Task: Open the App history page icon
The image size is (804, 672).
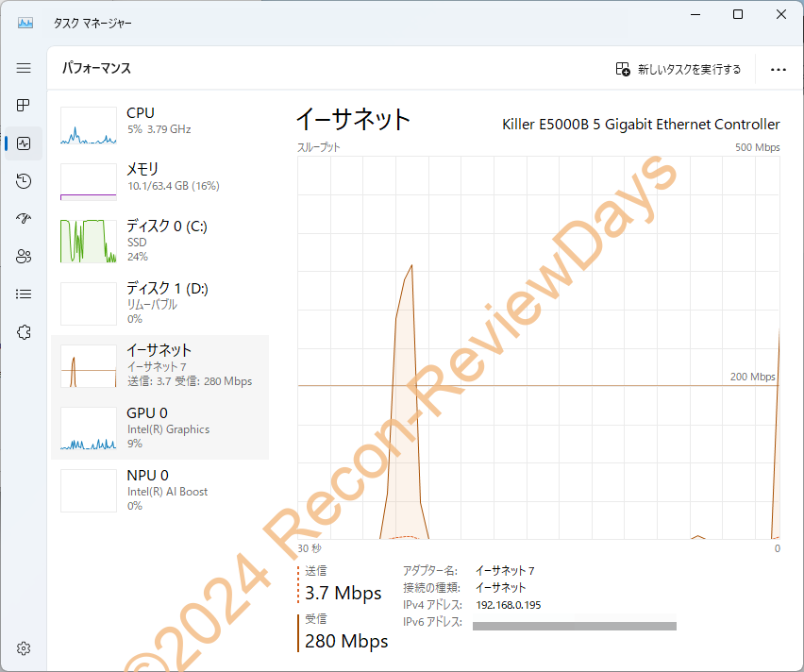Action: click(x=24, y=180)
